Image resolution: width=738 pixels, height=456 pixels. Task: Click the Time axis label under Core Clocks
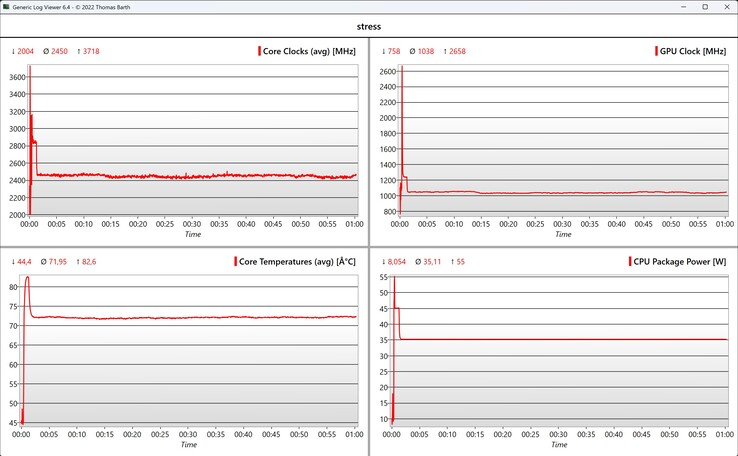(192, 234)
